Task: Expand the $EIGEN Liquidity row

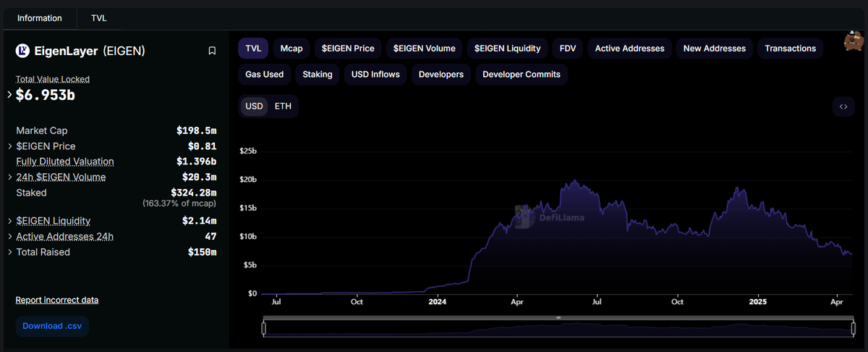Action: pyautogui.click(x=10, y=220)
